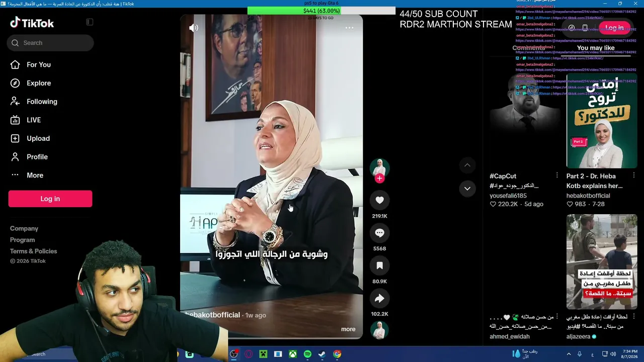Click the "983" like count
This screenshot has height=362, width=644.
click(x=580, y=204)
